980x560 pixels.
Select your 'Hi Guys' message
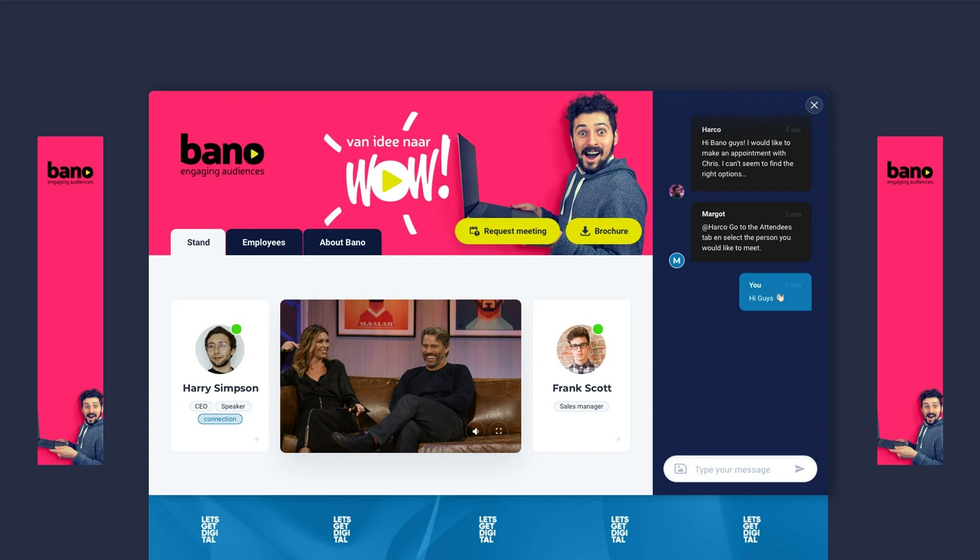coord(775,292)
